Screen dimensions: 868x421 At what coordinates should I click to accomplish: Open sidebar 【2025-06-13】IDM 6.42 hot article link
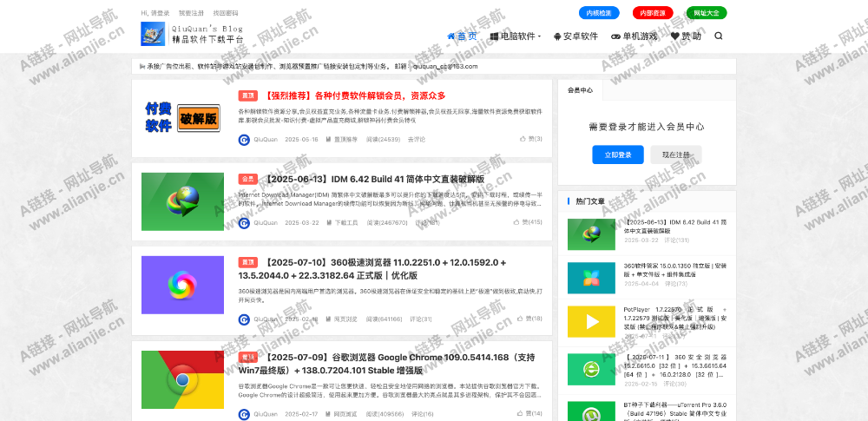click(x=675, y=226)
